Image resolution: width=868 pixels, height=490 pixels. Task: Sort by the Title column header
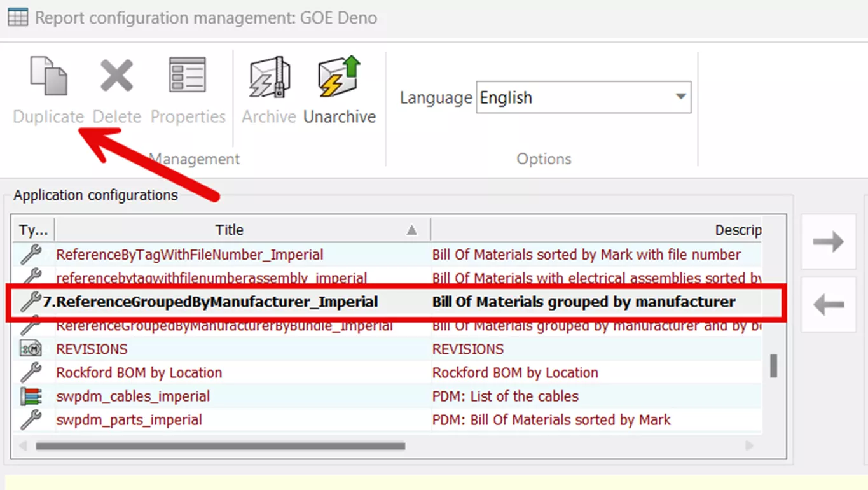(242, 230)
